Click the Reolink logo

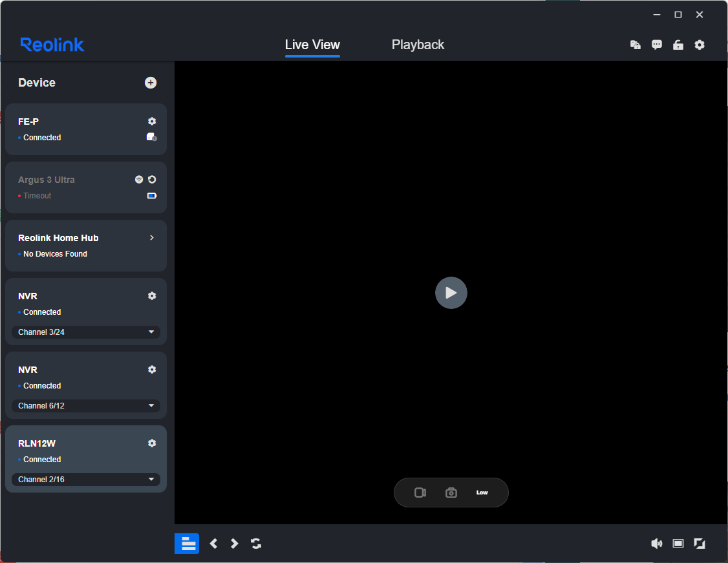point(52,45)
